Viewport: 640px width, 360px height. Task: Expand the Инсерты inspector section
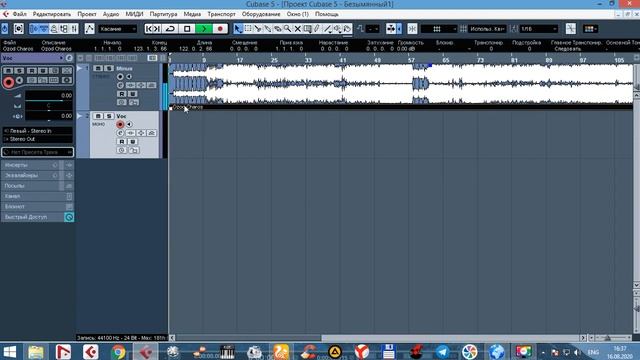38,165
